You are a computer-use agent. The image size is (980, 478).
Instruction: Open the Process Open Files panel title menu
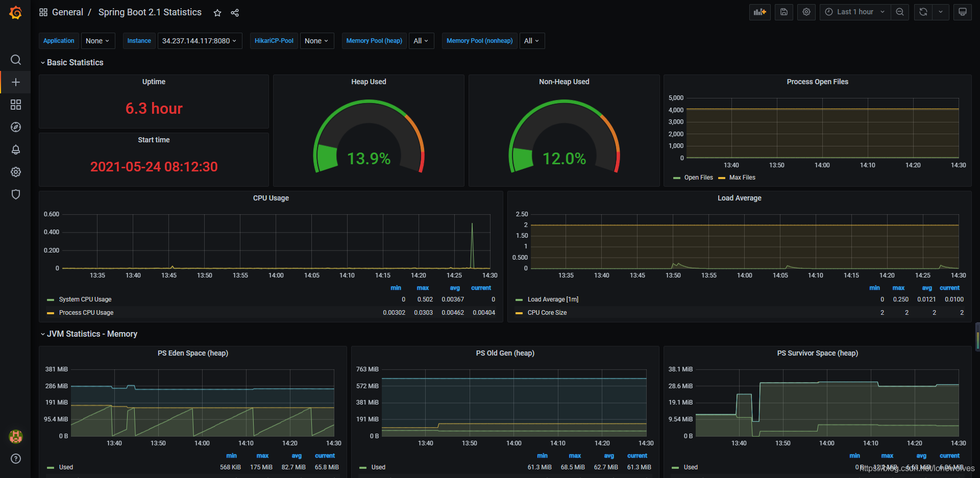[818, 82]
